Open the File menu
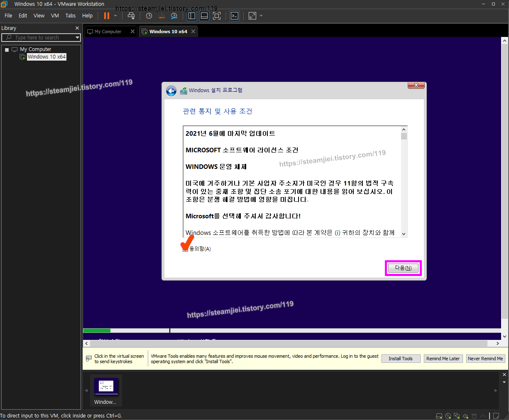 click(8, 16)
